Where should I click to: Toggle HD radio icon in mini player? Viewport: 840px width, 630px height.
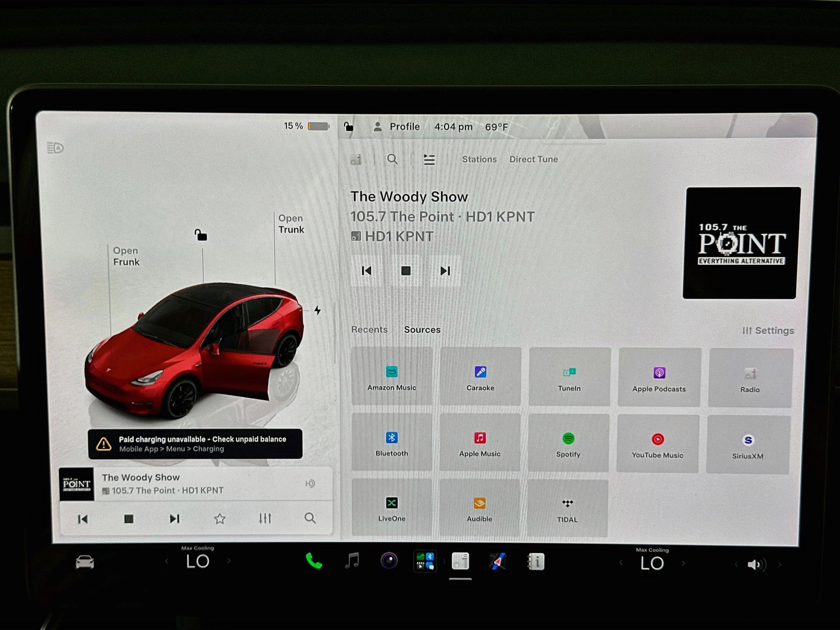coord(310,483)
